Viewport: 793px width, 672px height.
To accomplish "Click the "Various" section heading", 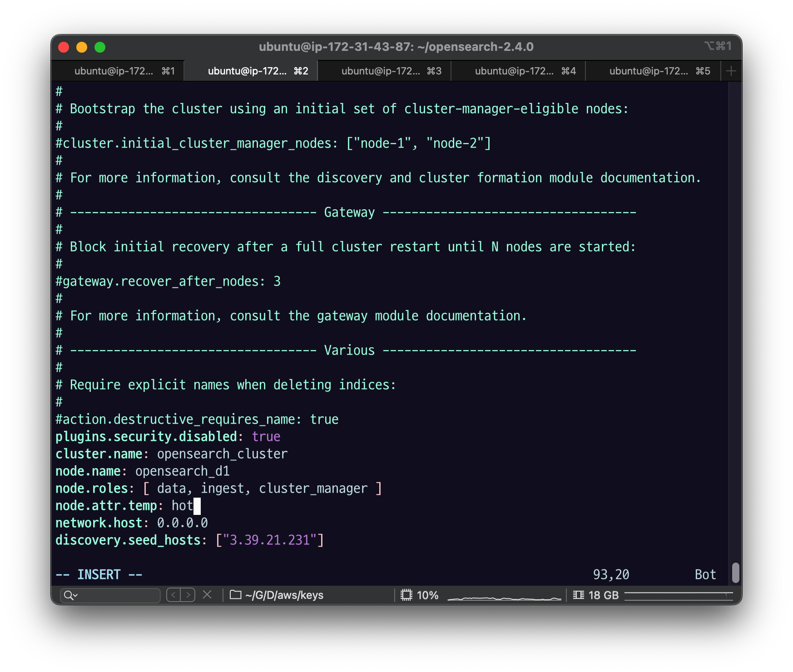I will pyautogui.click(x=349, y=351).
